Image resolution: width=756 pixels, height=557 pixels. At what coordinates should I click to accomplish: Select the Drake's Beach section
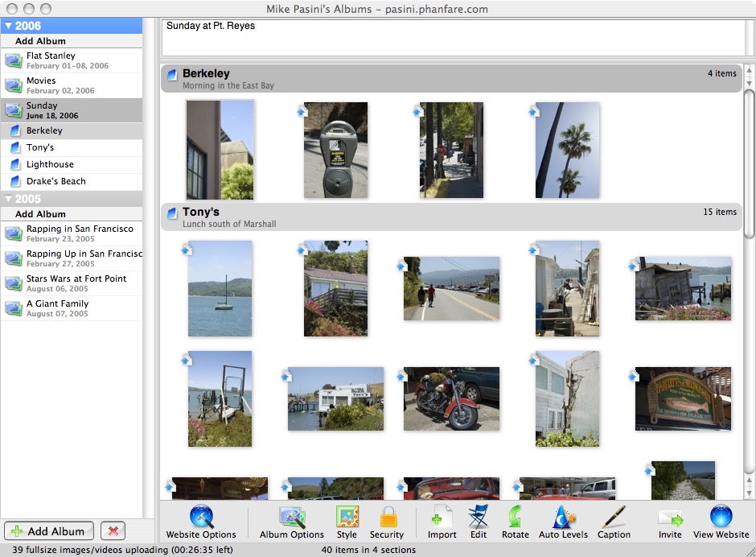(x=55, y=181)
